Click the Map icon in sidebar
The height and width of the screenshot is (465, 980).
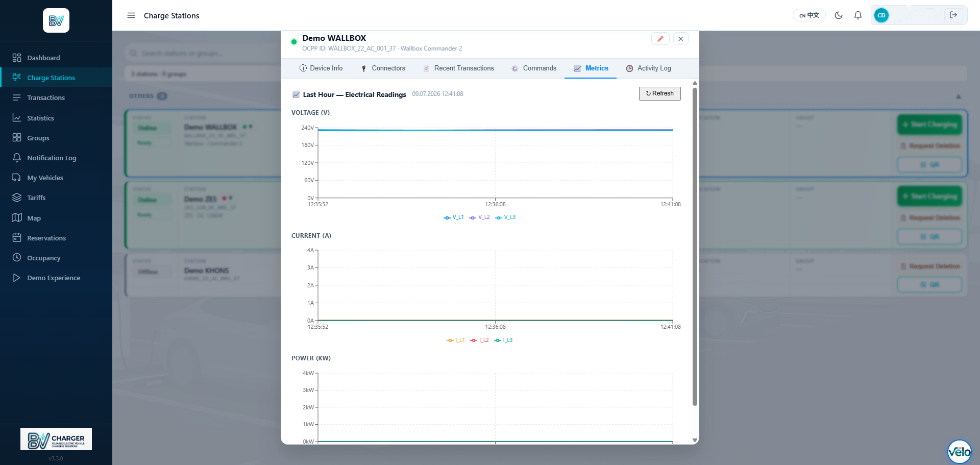(x=17, y=218)
